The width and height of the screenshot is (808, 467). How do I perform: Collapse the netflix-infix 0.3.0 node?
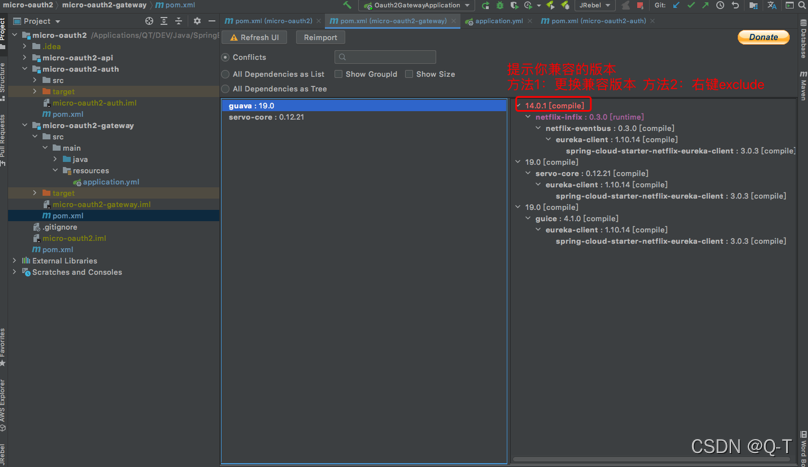pyautogui.click(x=528, y=117)
